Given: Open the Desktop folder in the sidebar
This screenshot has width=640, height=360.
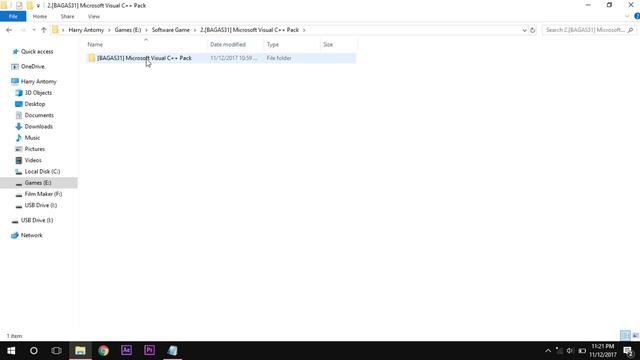Looking at the screenshot, I should 35,104.
